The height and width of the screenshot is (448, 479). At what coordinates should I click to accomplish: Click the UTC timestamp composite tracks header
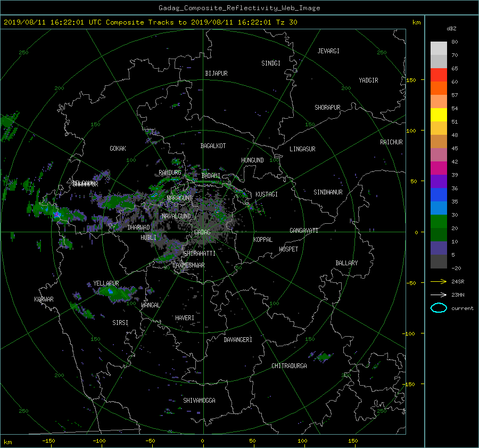[x=150, y=22]
